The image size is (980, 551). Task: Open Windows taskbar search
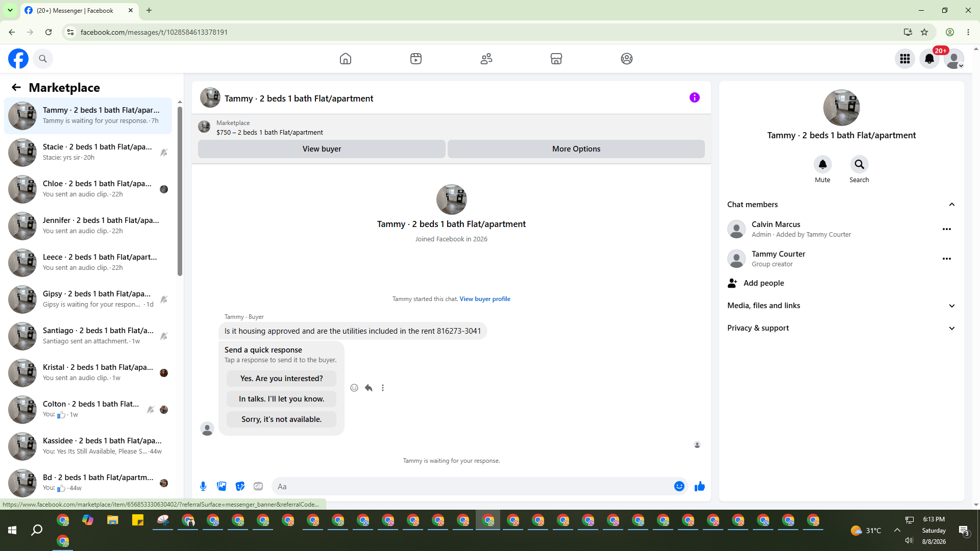[x=37, y=531]
